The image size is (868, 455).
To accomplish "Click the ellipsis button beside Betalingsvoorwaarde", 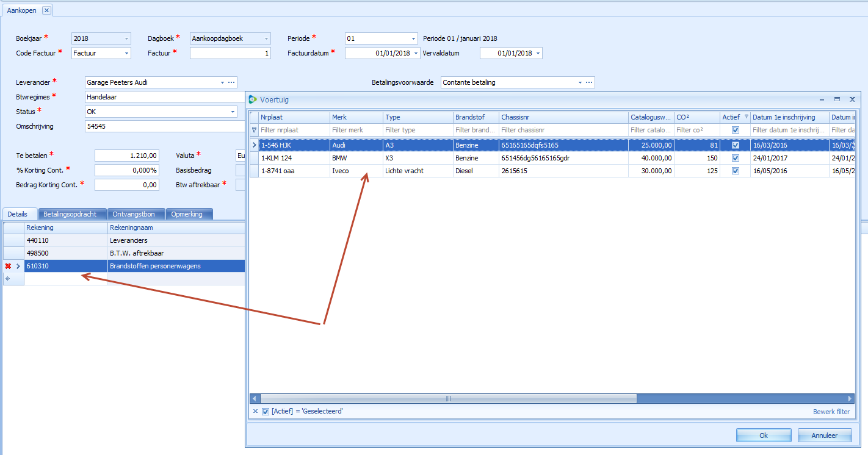I will point(589,82).
